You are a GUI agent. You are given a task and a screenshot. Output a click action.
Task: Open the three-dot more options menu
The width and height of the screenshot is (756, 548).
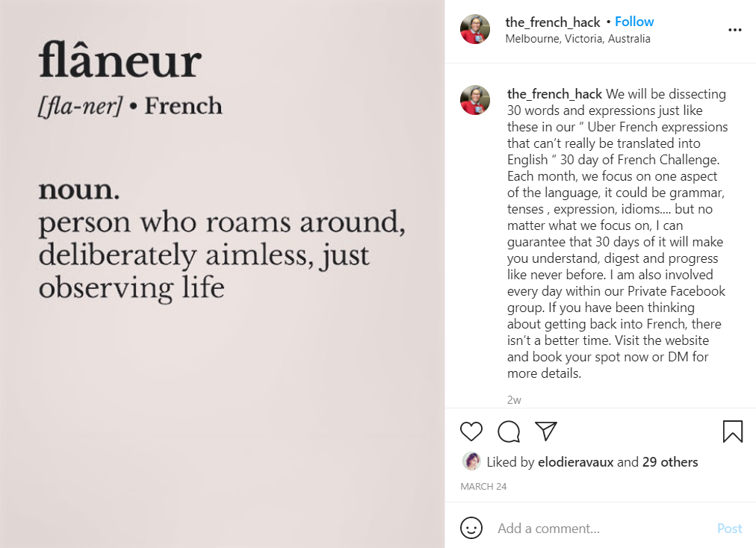click(735, 30)
